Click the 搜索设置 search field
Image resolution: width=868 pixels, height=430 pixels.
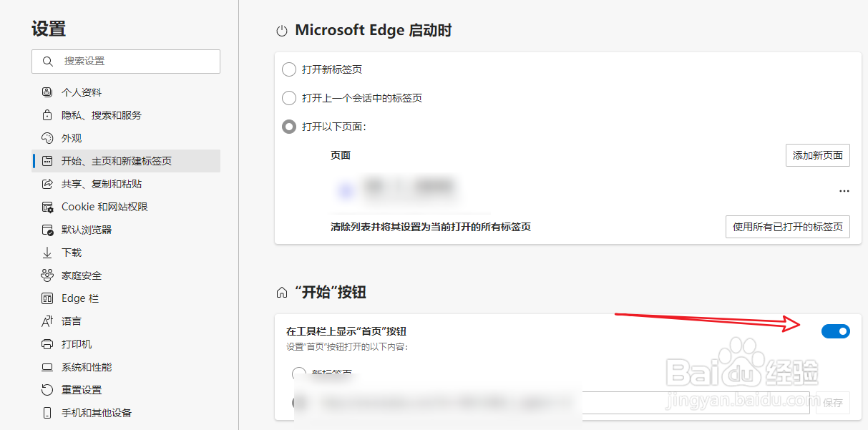tap(125, 62)
